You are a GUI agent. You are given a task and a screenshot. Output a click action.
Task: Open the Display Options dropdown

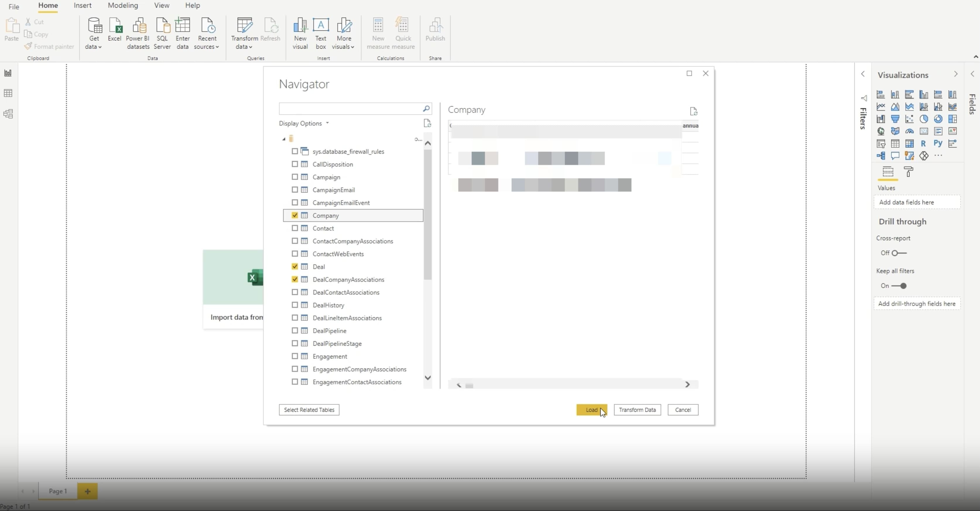pos(304,123)
